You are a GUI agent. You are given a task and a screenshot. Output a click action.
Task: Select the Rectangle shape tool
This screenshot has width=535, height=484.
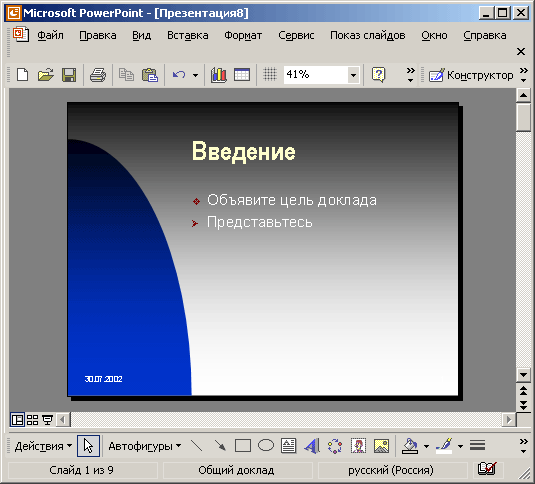[243, 445]
